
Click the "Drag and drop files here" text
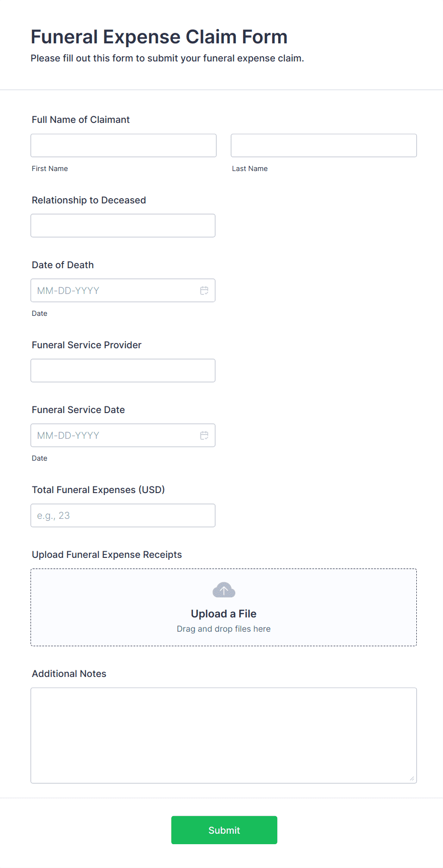[x=224, y=629]
